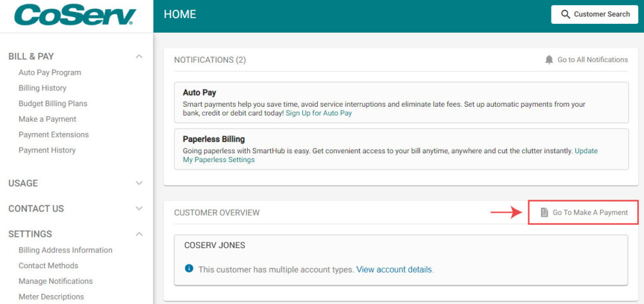Click the CoServ logo
The image size is (644, 304).
[75, 15]
